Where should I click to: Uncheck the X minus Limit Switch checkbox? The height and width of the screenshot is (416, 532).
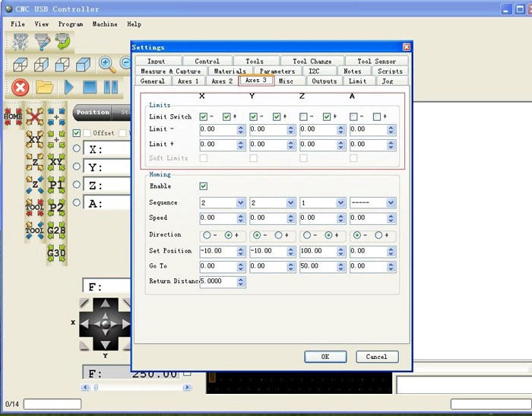click(x=204, y=117)
